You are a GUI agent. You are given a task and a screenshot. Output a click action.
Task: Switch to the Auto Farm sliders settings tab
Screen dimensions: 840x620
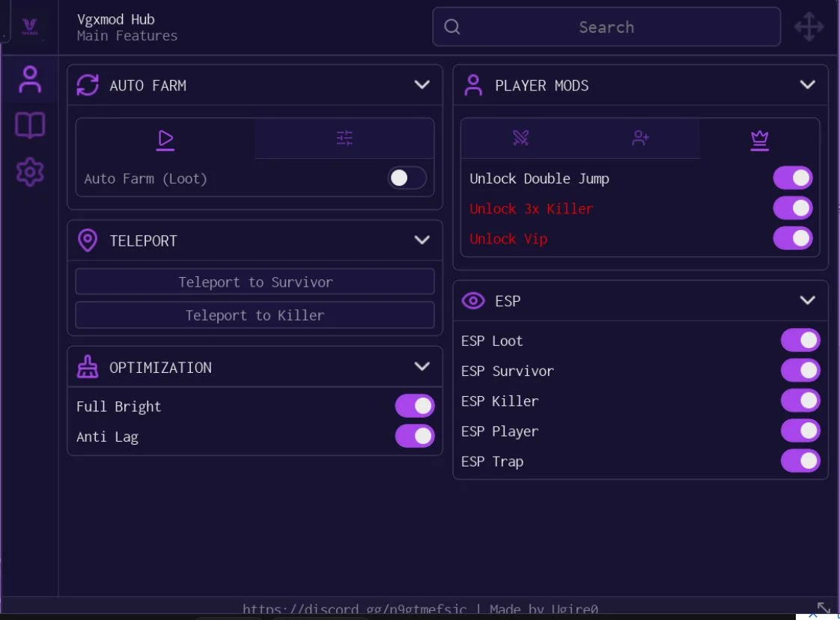pyautogui.click(x=344, y=138)
